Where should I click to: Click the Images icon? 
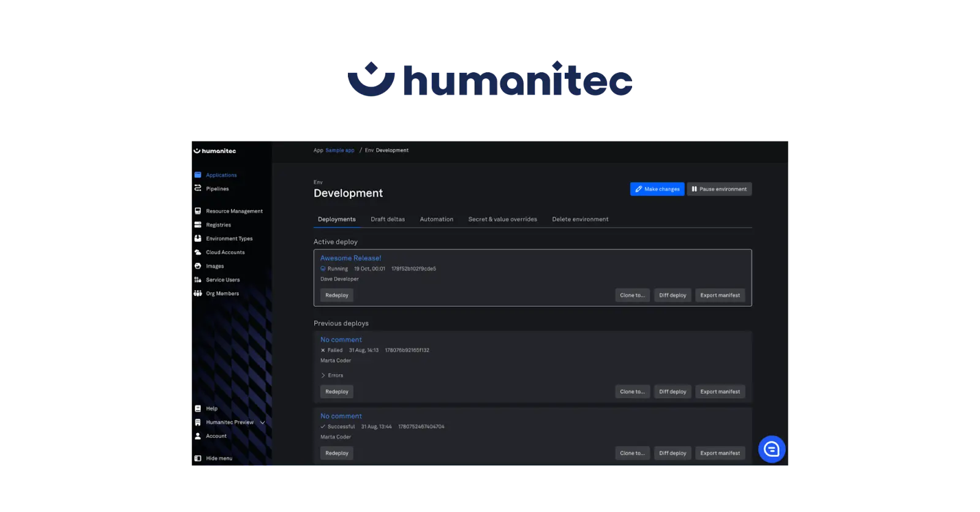tap(198, 266)
